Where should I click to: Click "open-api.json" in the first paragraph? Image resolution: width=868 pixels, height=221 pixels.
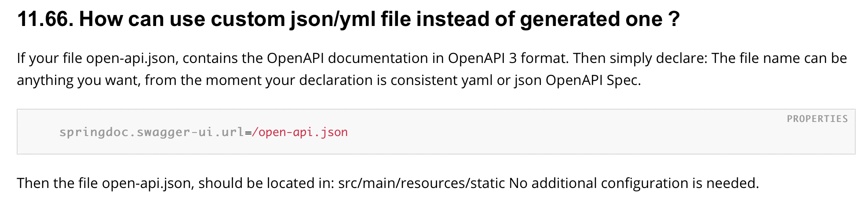coord(132,58)
